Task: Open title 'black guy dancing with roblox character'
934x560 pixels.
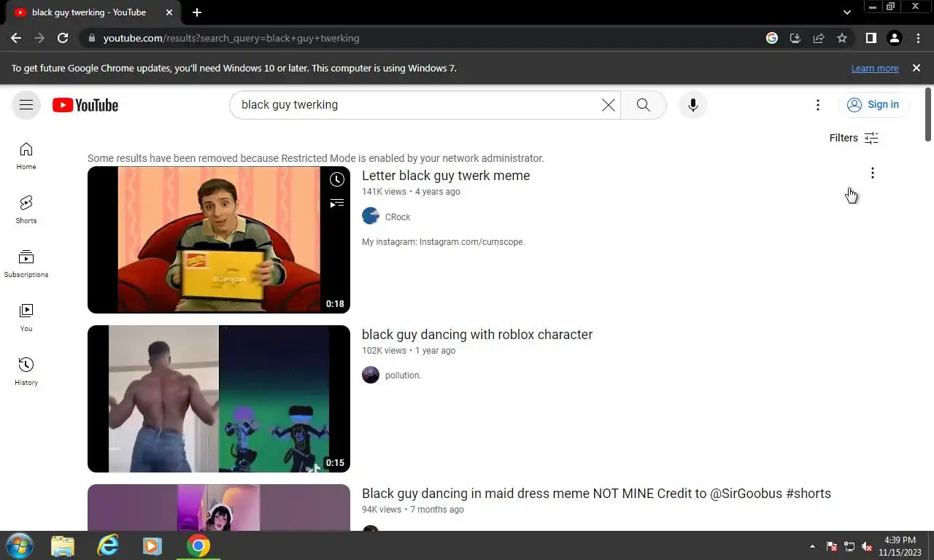Action: [x=477, y=335]
